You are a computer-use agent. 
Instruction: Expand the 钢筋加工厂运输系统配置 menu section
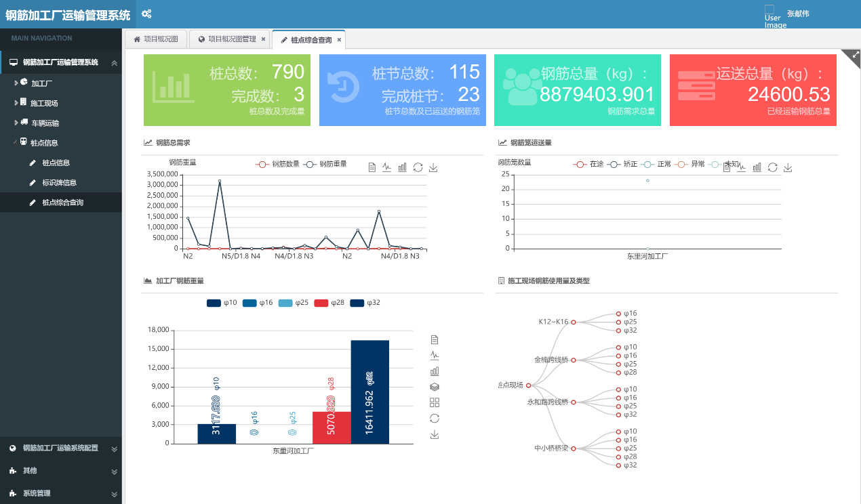pos(60,448)
